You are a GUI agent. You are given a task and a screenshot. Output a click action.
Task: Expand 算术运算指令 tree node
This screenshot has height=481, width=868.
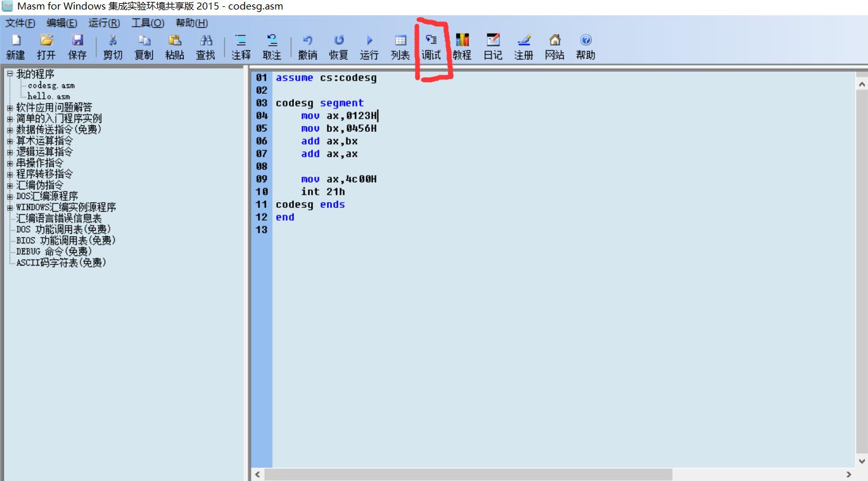point(10,141)
